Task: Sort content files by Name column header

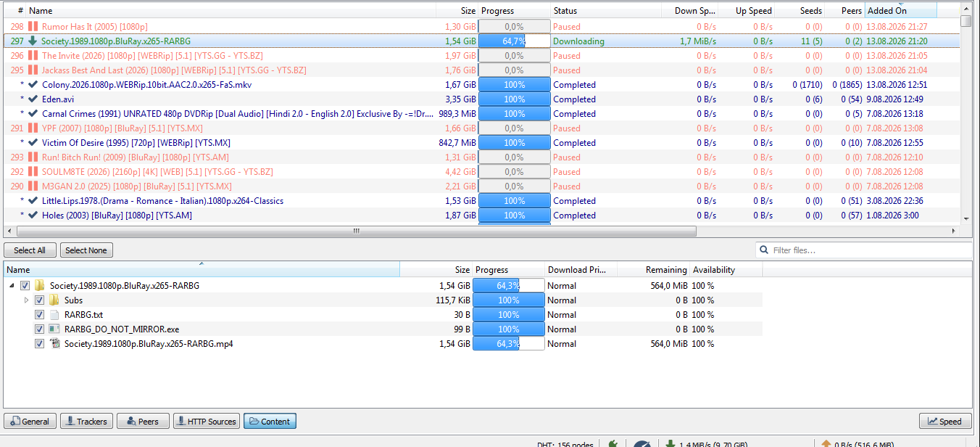Action: [202, 270]
